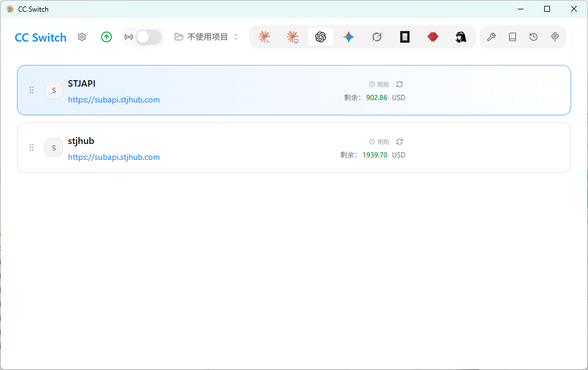
Task: Open the anime girl avatar app tab
Action: [x=461, y=37]
